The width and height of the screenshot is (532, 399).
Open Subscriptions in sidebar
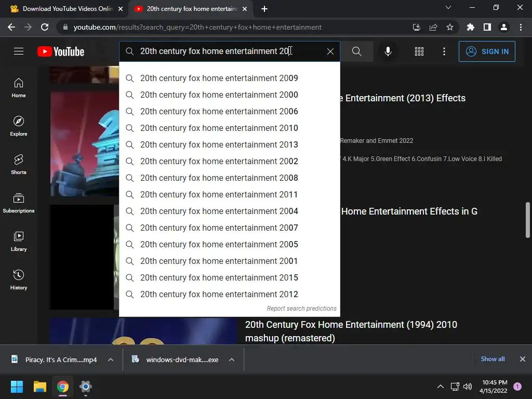pos(19,203)
